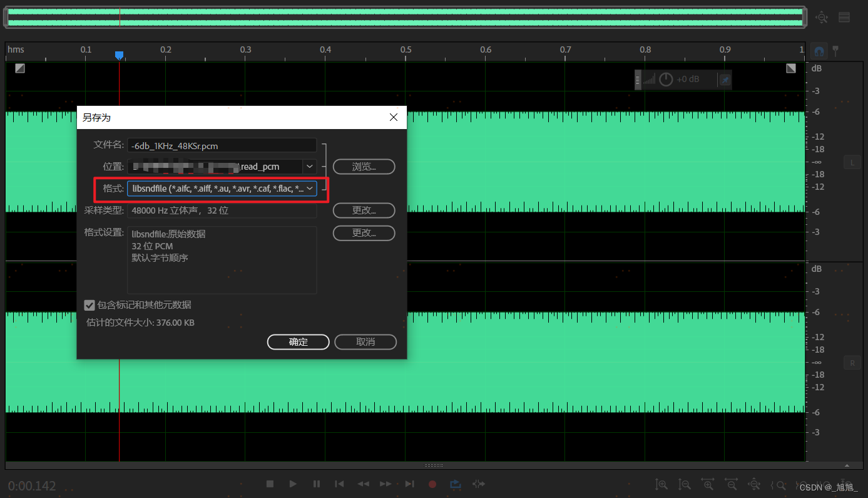This screenshot has height=498, width=868.
Task: Click the overview navigator right edge handle
Action: [x=804, y=18]
